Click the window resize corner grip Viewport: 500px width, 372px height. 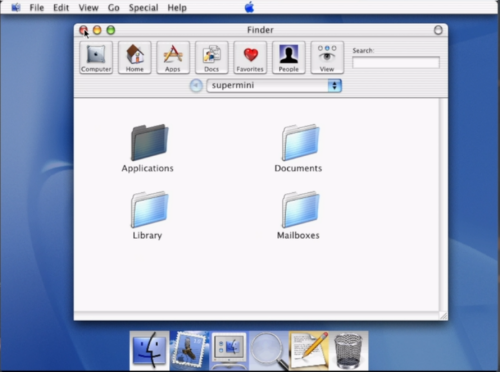(x=443, y=316)
